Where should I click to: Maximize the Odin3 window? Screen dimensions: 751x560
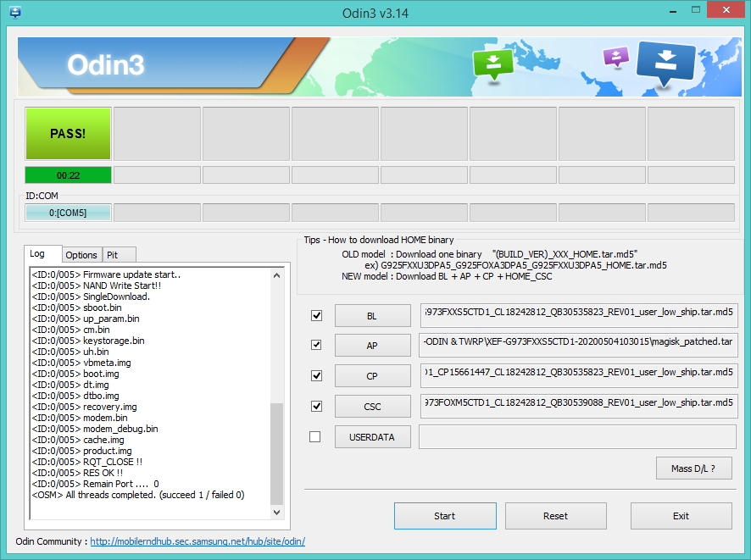click(x=695, y=10)
